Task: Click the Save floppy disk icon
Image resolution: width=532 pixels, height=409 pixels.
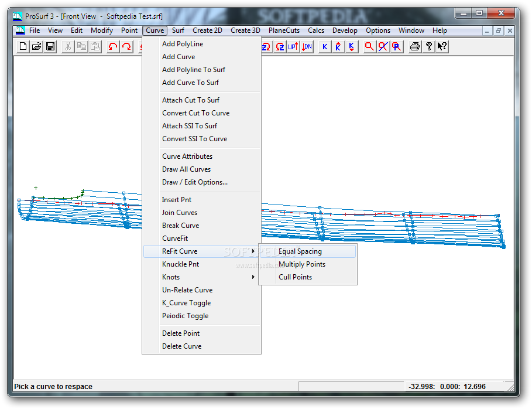Action: point(50,46)
